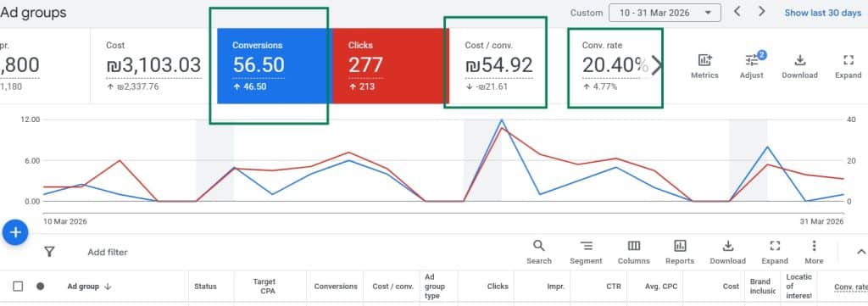This screenshot has width=868, height=306.
Task: Click the status dot column header
Action: 40,286
